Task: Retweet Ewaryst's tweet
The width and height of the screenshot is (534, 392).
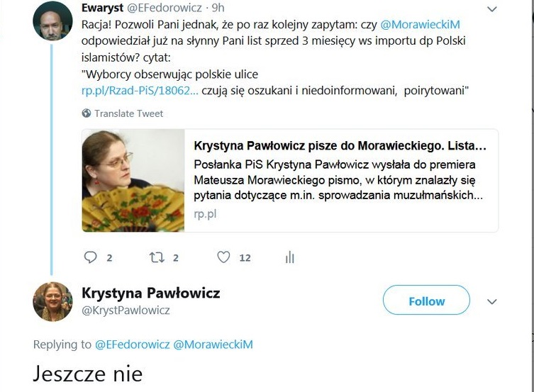Action: (157, 257)
